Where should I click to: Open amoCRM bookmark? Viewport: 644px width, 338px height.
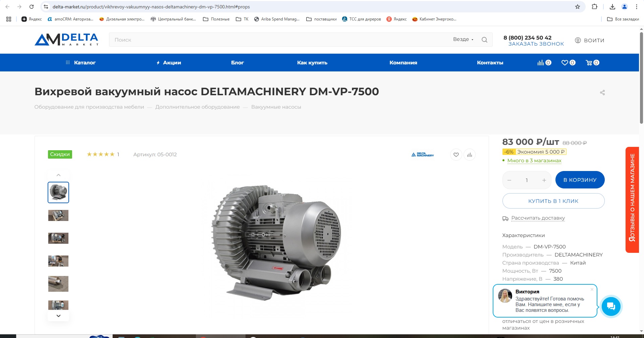point(70,19)
